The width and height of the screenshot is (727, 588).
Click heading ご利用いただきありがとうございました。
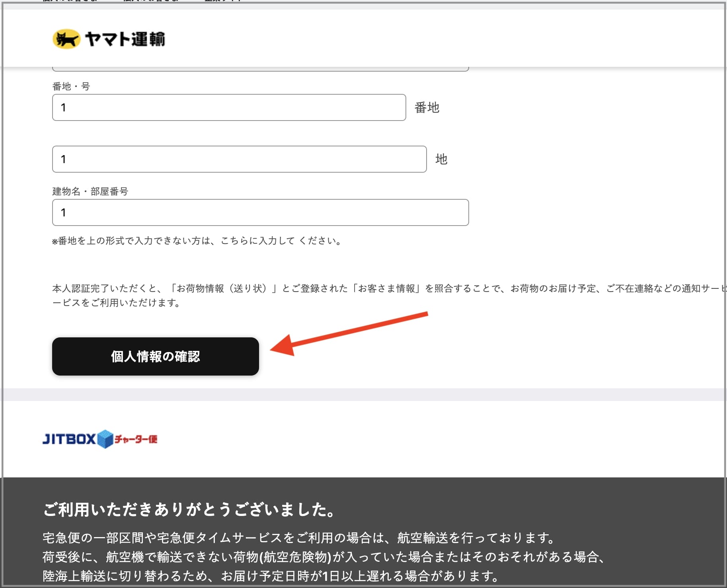pyautogui.click(x=189, y=509)
